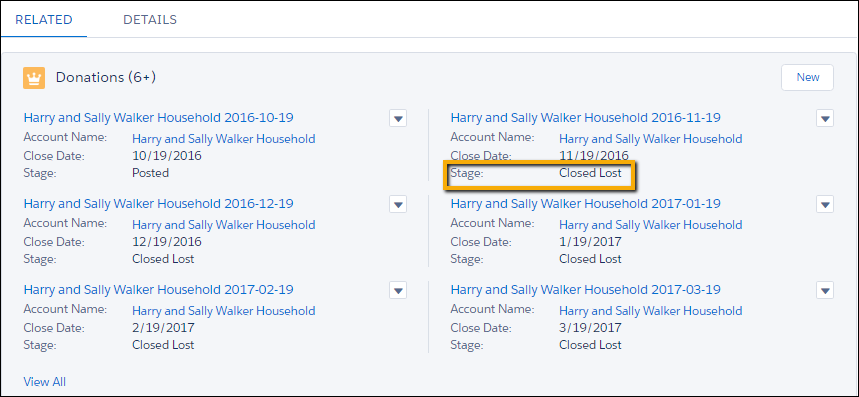Click account name link under 2016-10-19 donation
The width and height of the screenshot is (859, 397).
[224, 139]
